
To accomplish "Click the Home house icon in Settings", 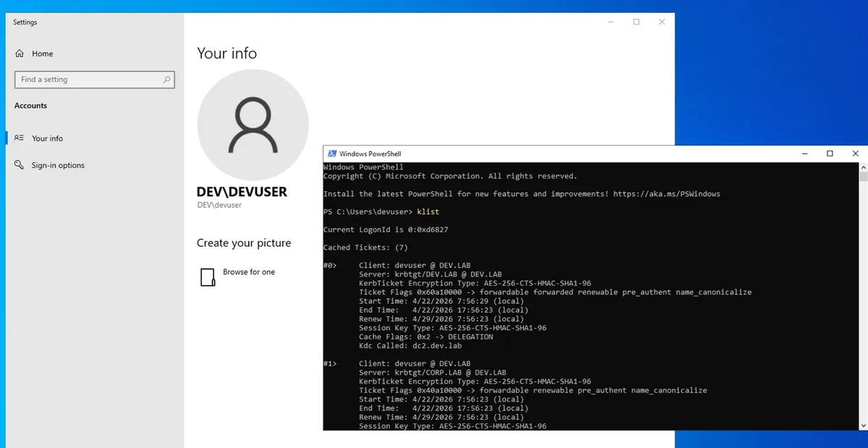I will coord(20,54).
